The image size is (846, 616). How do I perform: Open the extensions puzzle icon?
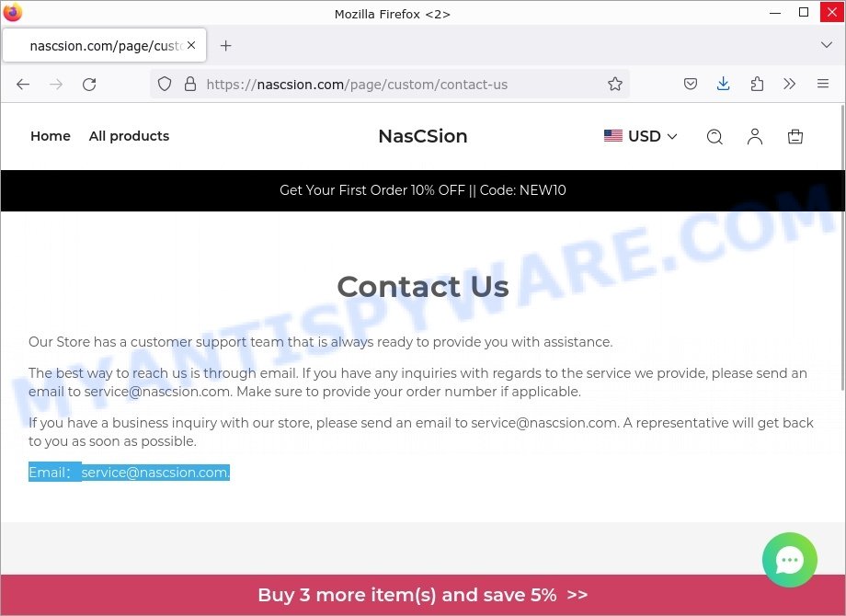[757, 85]
